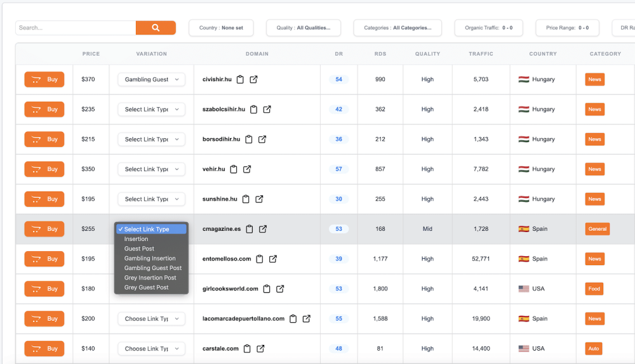Open entomelloso.com external link icon
635x364 pixels.
click(x=273, y=259)
